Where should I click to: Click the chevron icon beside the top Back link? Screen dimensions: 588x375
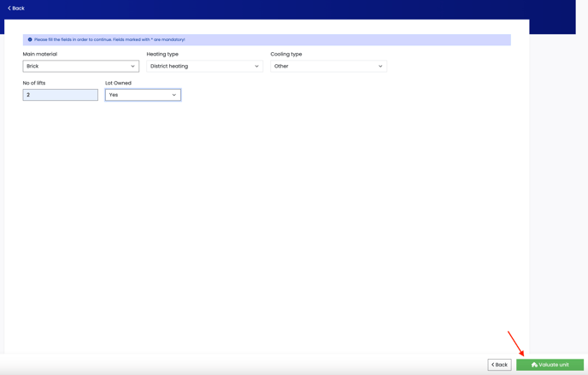[x=9, y=9]
